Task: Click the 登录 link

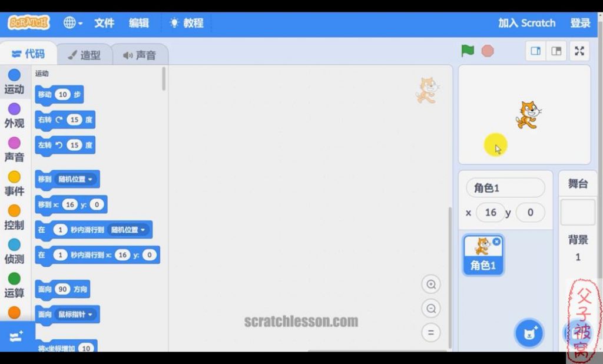Action: (580, 23)
